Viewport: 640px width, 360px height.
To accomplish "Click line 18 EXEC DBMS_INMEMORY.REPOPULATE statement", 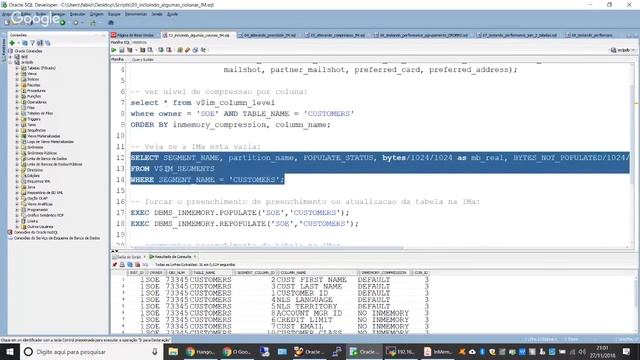I will point(244,224).
